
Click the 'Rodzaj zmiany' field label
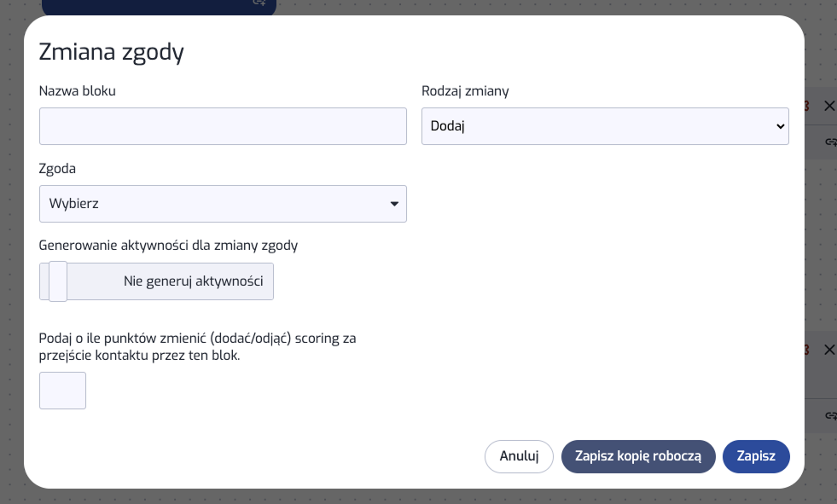click(465, 91)
